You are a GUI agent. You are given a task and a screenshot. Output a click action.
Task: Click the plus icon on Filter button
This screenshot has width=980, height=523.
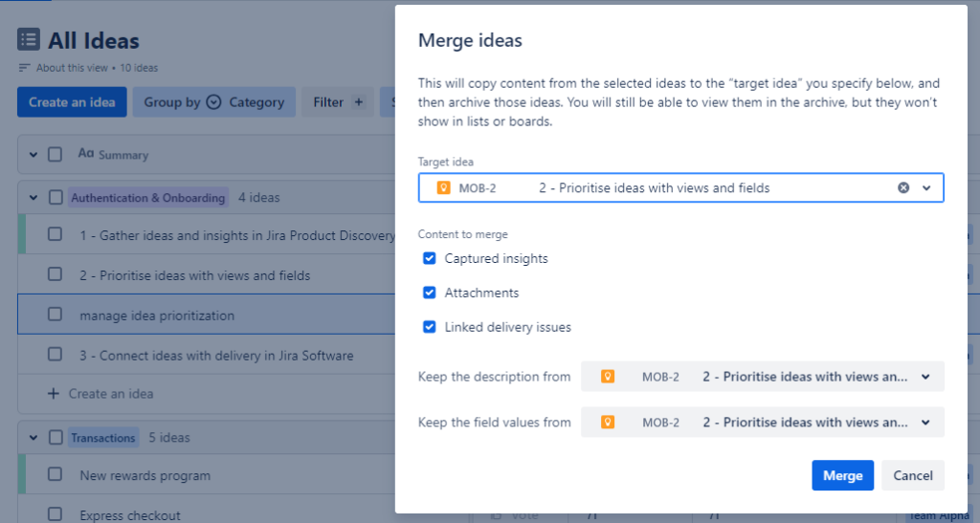[358, 102]
